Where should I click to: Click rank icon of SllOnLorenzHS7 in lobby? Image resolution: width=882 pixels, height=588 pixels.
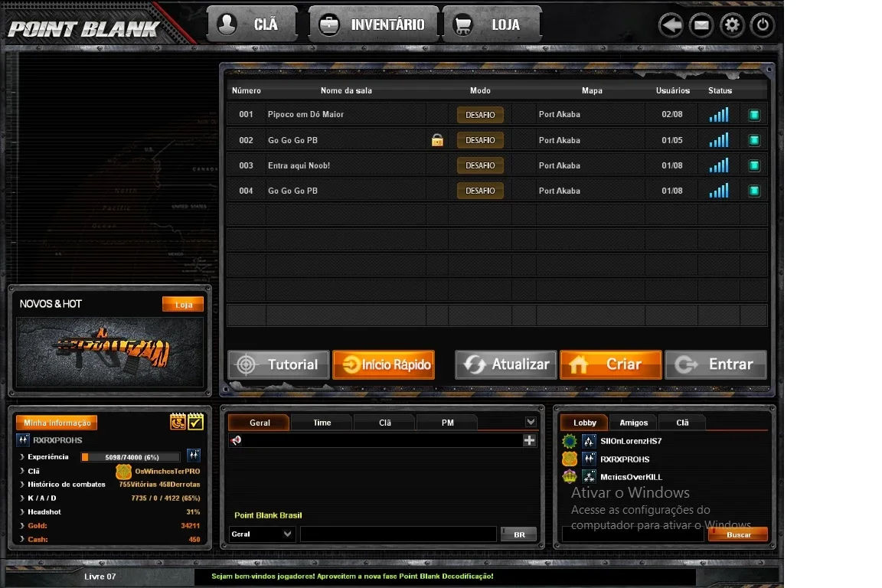click(x=589, y=441)
